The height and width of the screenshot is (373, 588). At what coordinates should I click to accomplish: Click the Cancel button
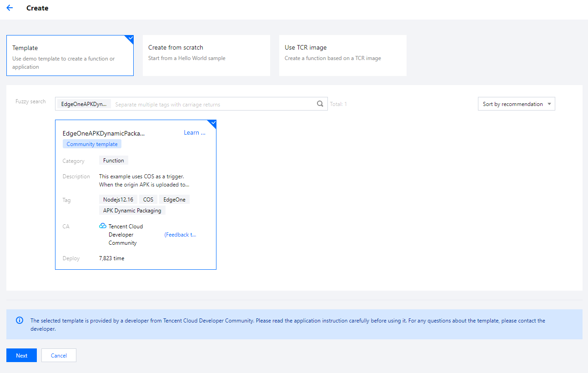coord(59,355)
